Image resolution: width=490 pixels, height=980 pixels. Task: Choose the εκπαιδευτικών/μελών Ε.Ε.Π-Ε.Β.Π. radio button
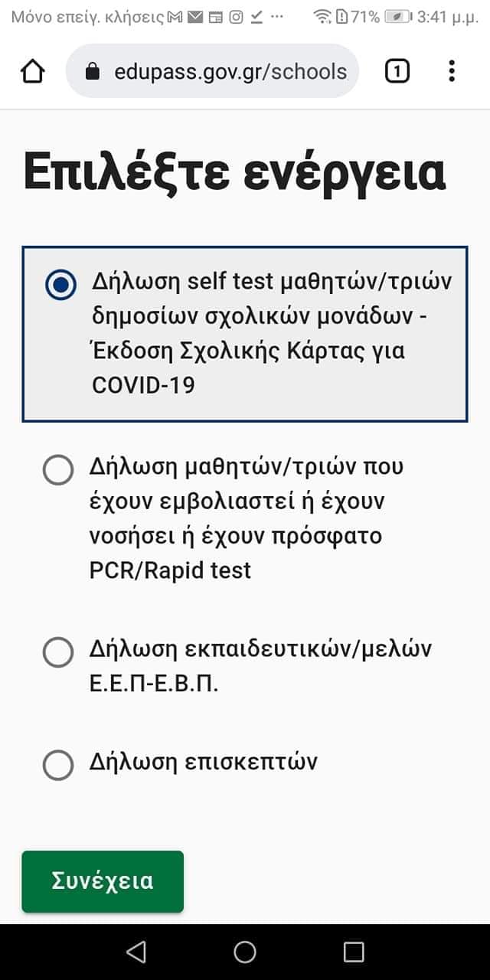pos(58,653)
